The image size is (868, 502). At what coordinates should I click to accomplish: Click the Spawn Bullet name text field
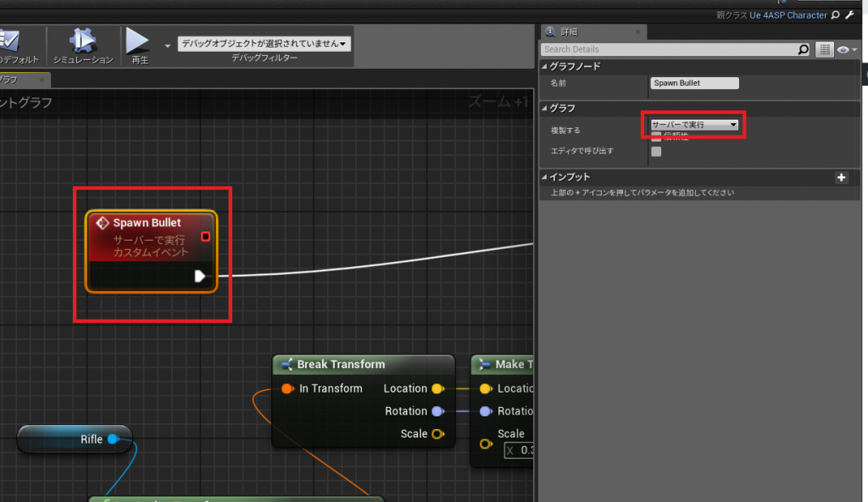click(x=693, y=82)
